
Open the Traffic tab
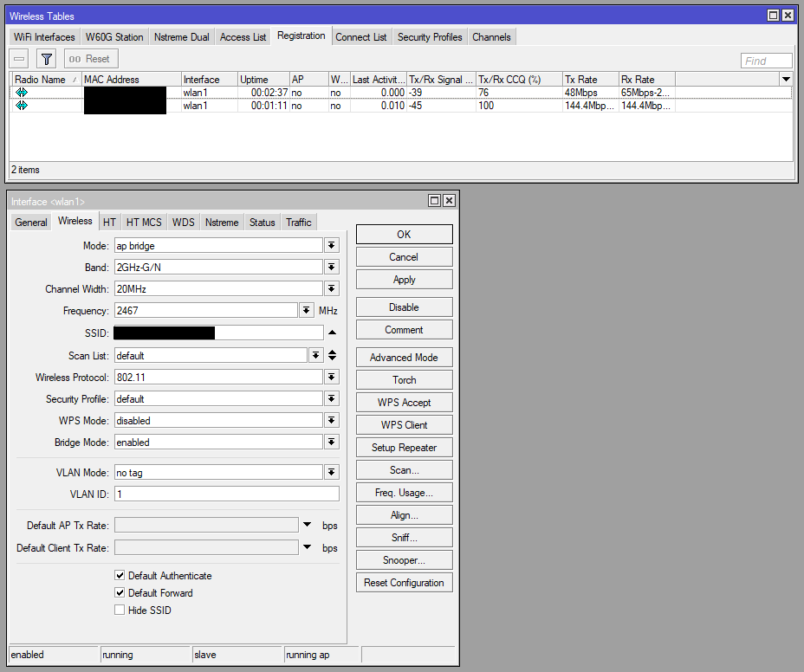298,223
